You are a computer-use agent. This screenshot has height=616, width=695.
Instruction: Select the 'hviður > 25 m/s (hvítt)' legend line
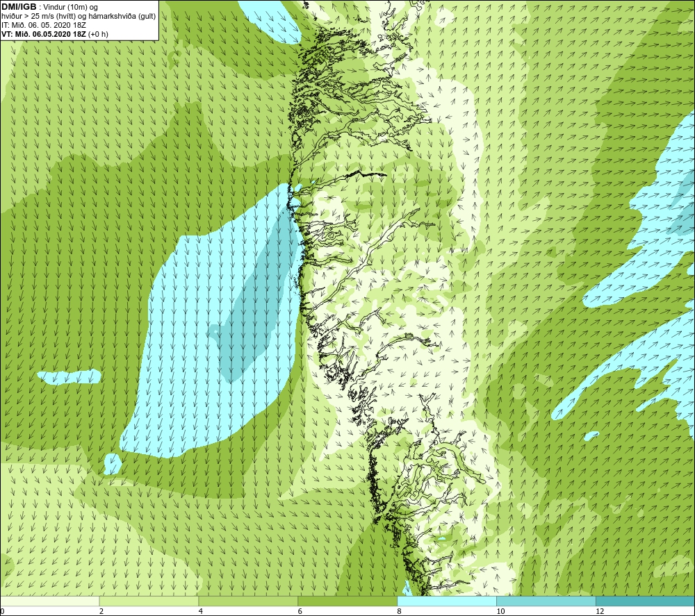point(79,16)
